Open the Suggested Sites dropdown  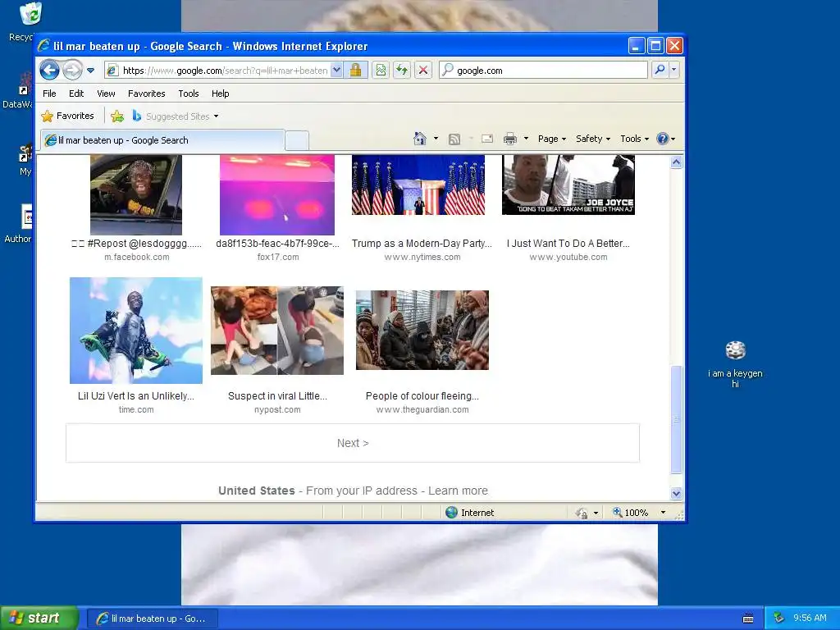click(x=176, y=116)
